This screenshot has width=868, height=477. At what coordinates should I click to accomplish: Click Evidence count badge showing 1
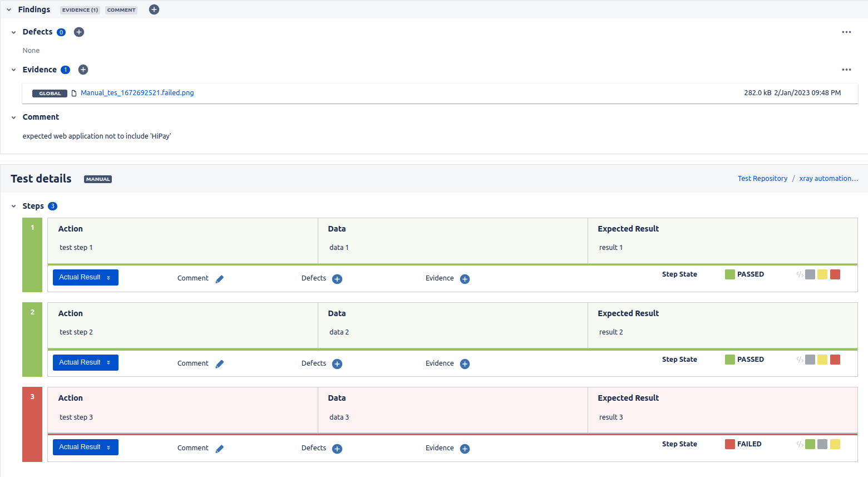pos(66,70)
